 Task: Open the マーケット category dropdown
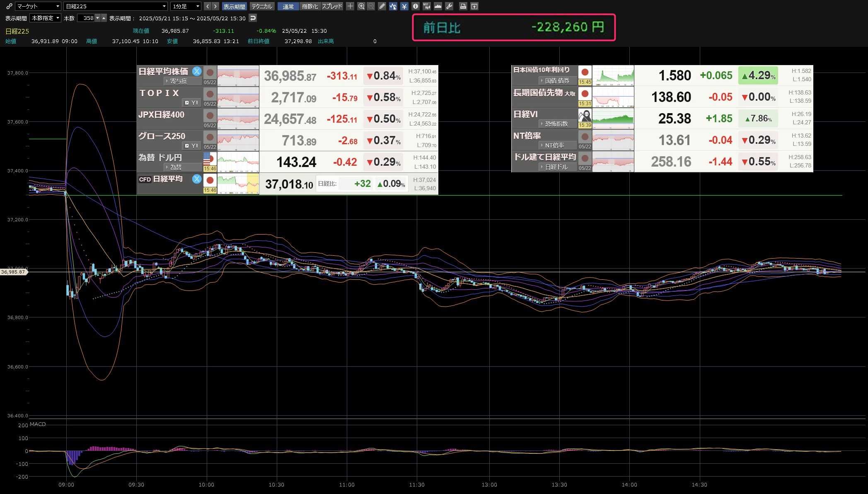point(38,6)
